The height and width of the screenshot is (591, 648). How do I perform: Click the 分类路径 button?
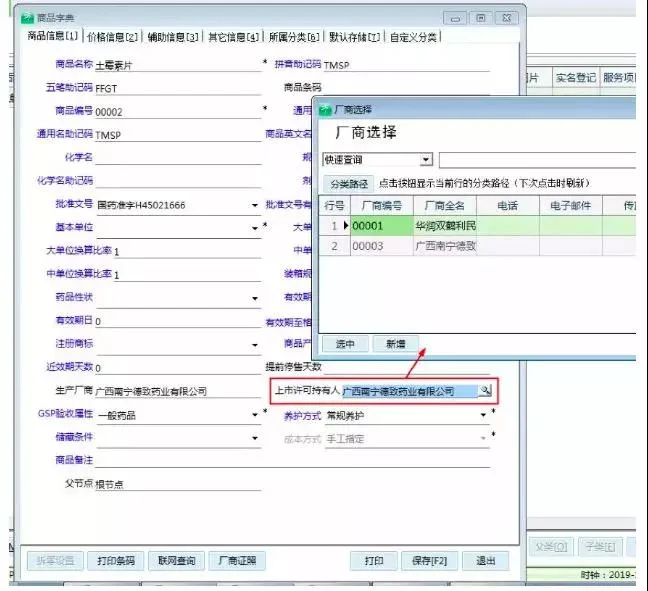[x=349, y=184]
